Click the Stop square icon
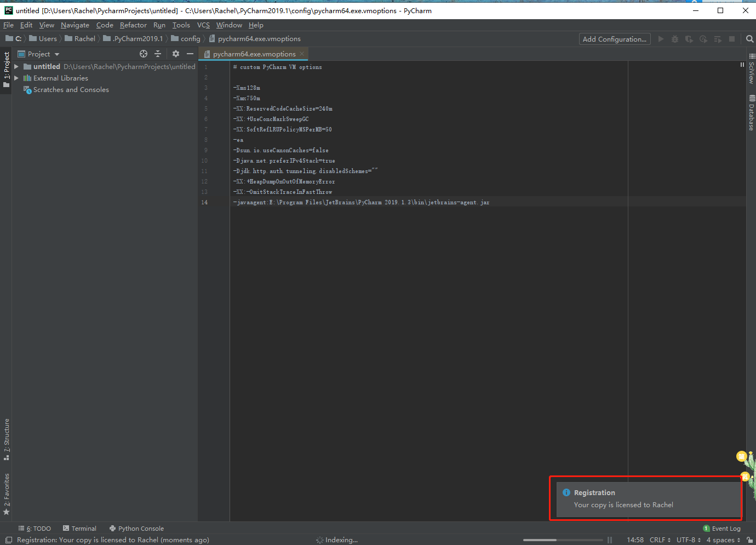Screen dimensions: 756x545 732,39
